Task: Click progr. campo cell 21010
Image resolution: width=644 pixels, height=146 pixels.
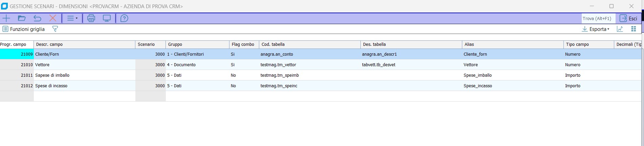Action: 17,65
